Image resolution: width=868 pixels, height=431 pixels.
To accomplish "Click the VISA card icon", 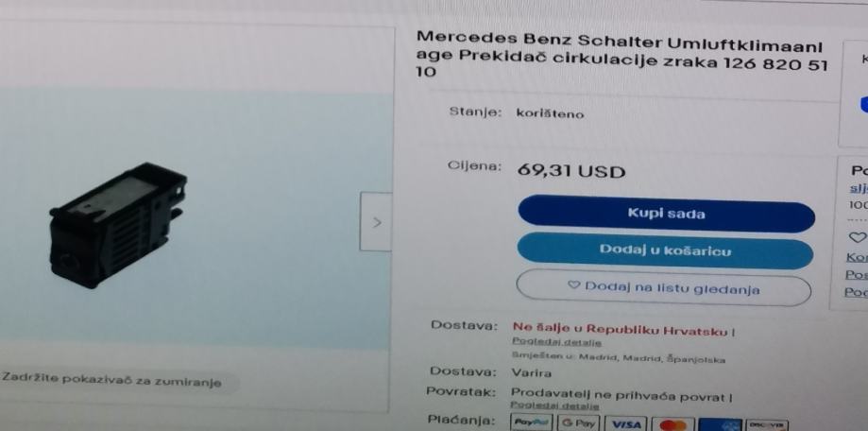I will 625,425.
